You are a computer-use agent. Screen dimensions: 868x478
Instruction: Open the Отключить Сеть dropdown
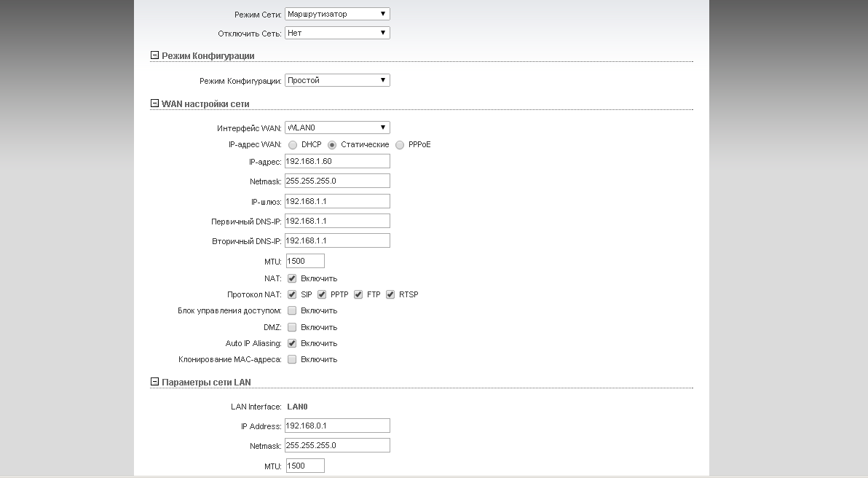click(337, 33)
